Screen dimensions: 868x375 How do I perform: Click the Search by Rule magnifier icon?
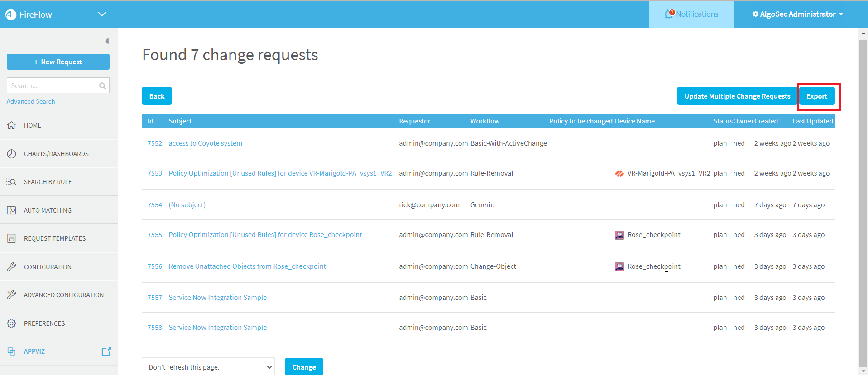tap(12, 182)
